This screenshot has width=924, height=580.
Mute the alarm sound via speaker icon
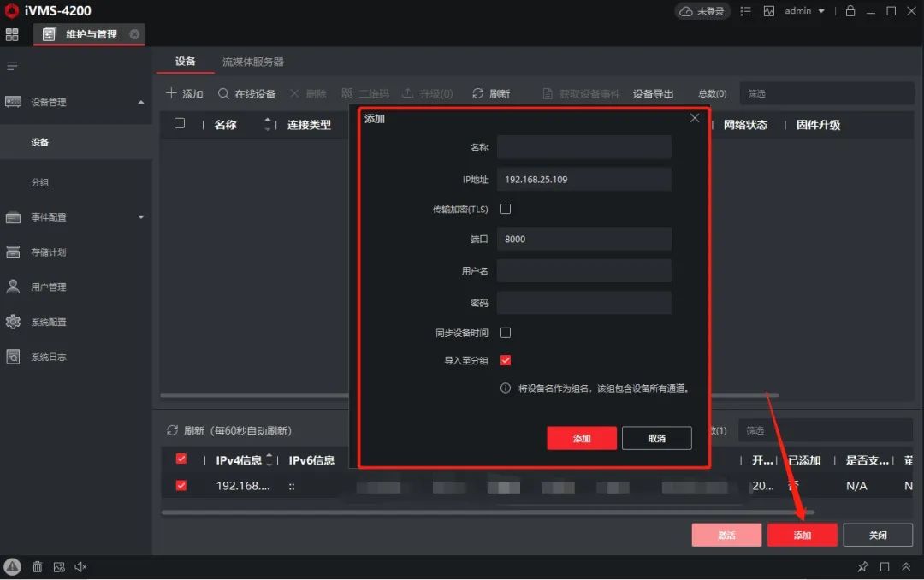(x=80, y=566)
